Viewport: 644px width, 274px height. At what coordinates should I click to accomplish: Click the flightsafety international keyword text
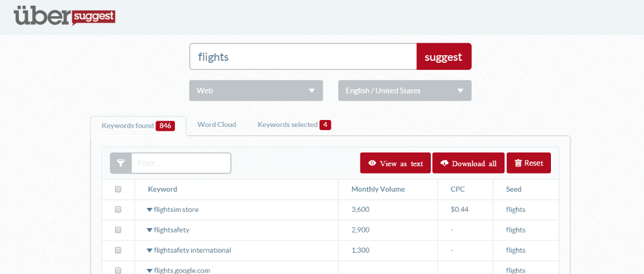click(192, 250)
